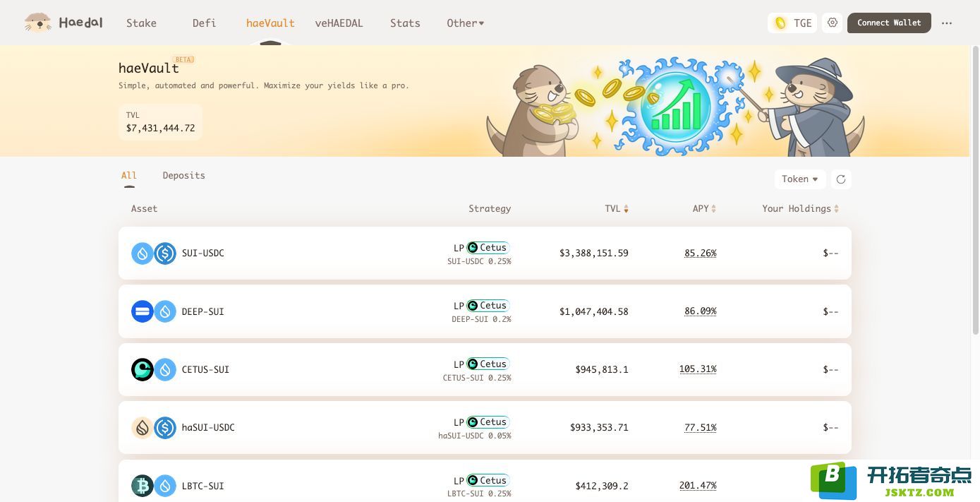Open the haSUI-USDC vault name
This screenshot has width=980, height=502.
click(208, 428)
